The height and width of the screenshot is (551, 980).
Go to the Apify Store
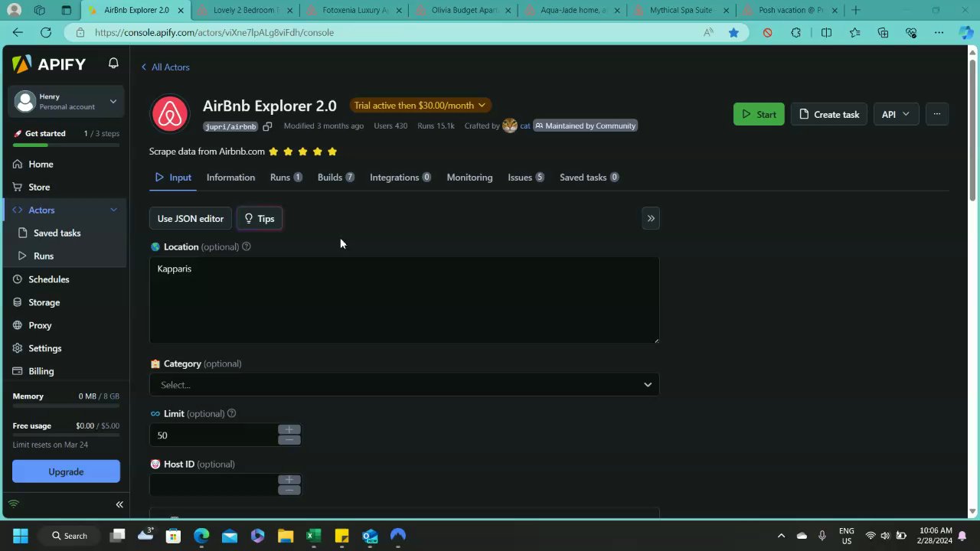point(39,187)
